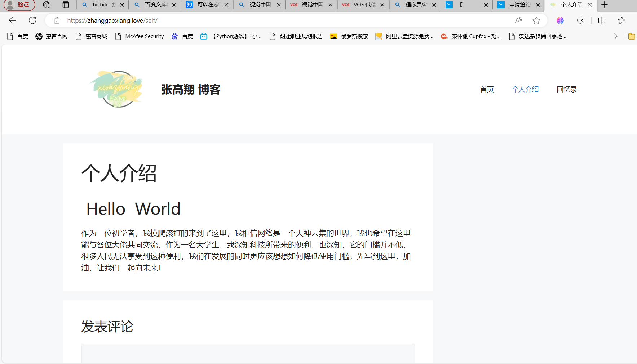Open 回忆录 in the navigation menu
The width and height of the screenshot is (637, 364).
point(567,89)
